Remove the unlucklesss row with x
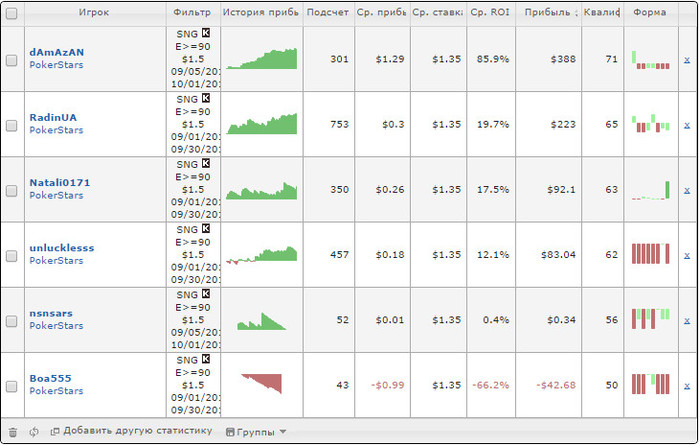This screenshot has height=445, width=700. [686, 255]
